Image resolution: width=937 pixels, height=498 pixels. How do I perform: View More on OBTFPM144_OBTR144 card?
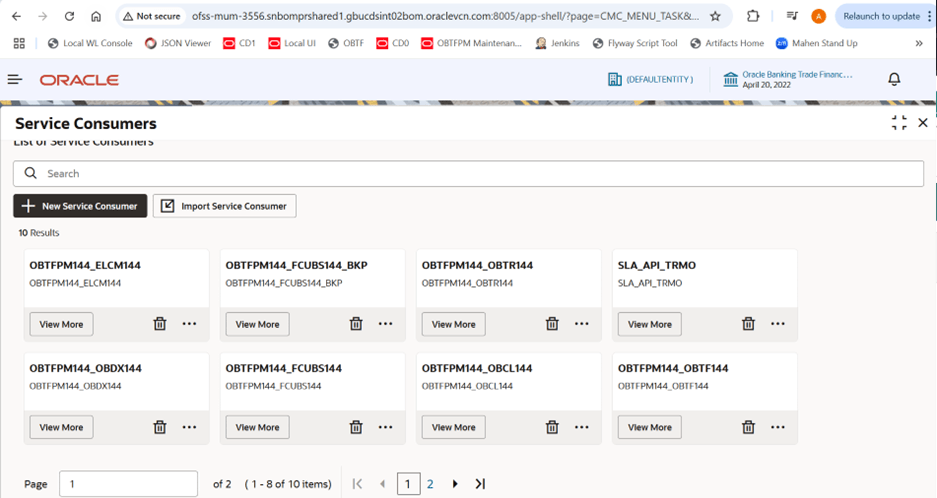point(454,324)
